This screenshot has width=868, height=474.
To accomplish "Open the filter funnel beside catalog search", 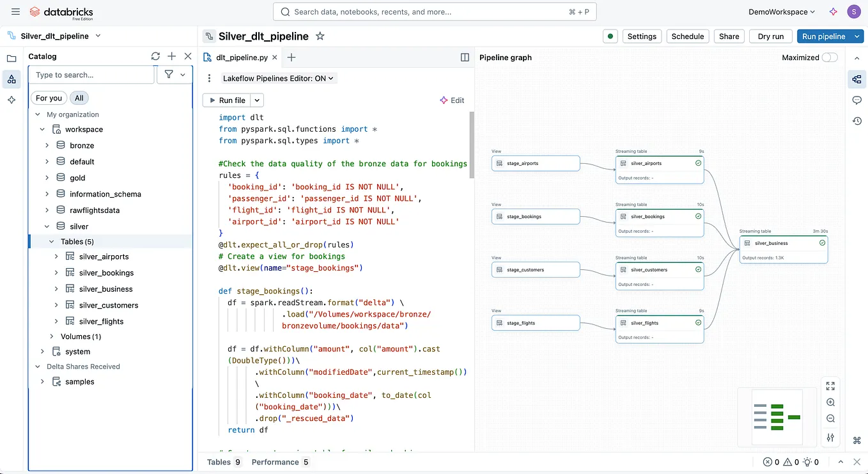I will pyautogui.click(x=168, y=74).
